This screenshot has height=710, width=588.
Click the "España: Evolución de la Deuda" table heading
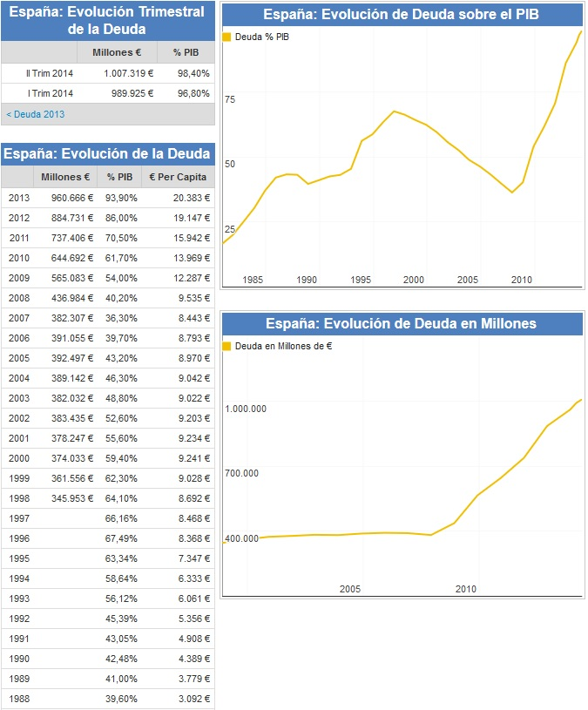pos(107,154)
